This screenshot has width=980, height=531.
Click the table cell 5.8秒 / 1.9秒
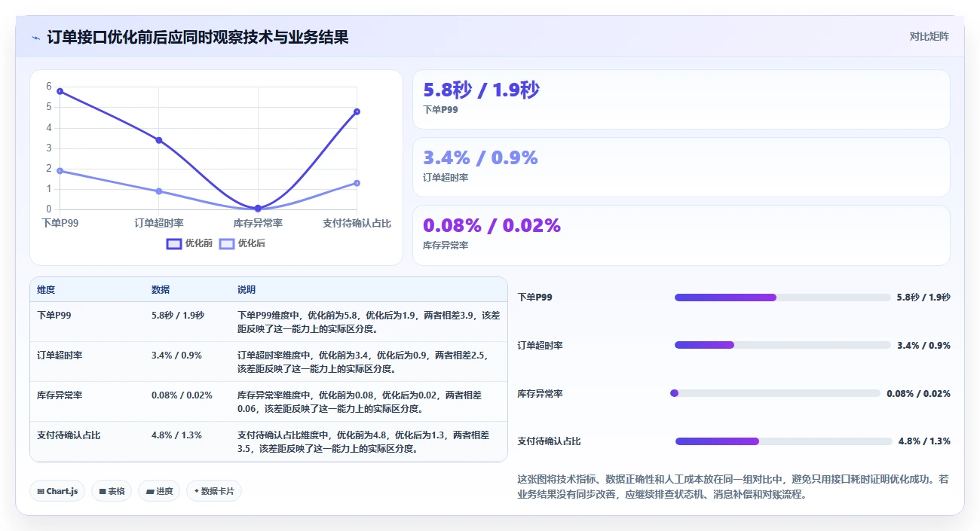(x=177, y=316)
